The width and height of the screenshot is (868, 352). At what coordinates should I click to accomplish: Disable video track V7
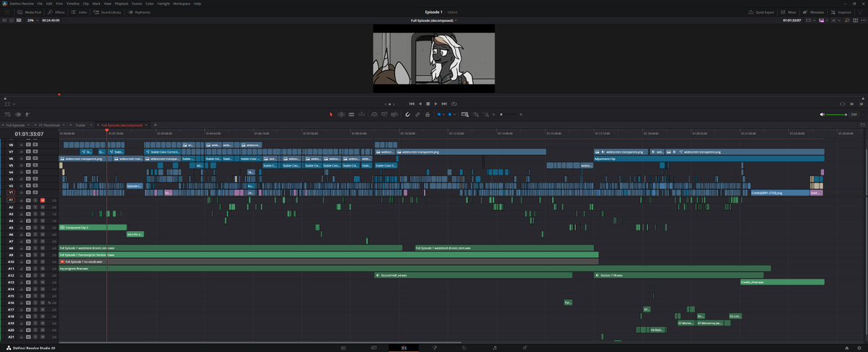pyautogui.click(x=35, y=151)
